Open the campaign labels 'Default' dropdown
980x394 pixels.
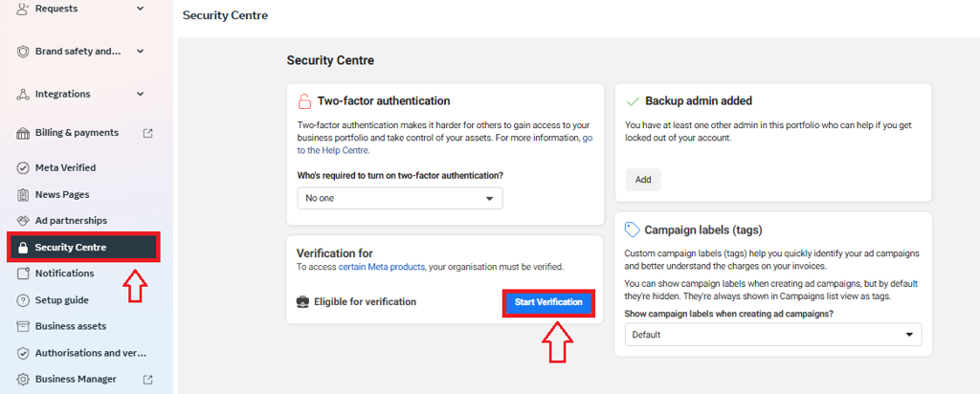773,335
